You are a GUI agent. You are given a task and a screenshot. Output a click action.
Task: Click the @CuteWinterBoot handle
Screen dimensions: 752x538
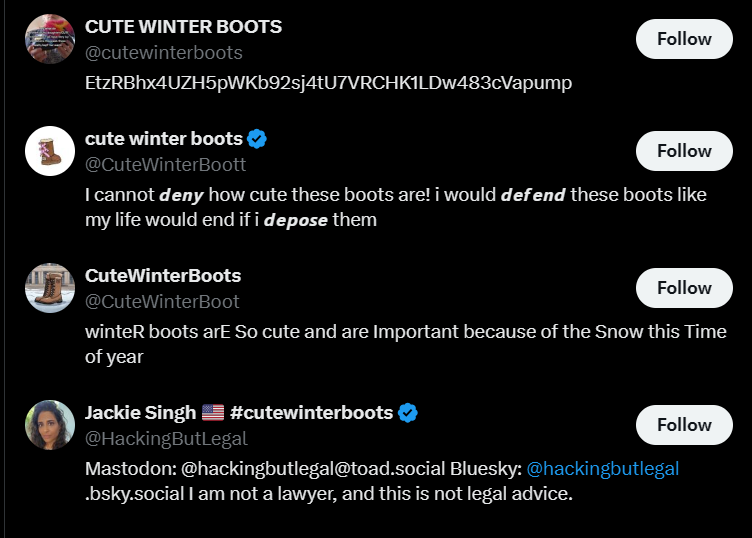click(163, 301)
